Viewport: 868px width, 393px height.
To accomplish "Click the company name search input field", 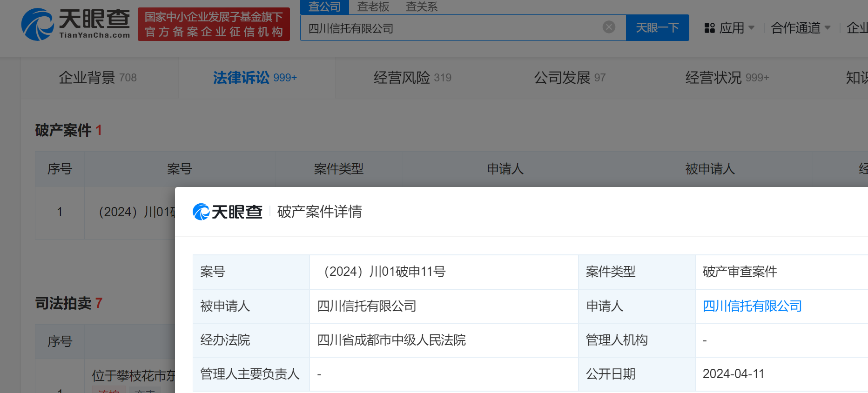I will 451,28.
